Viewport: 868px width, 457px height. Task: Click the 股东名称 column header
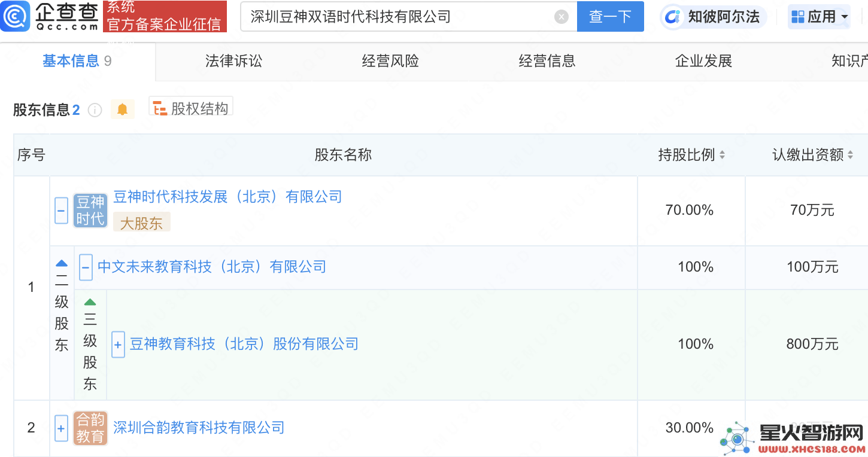(x=344, y=155)
